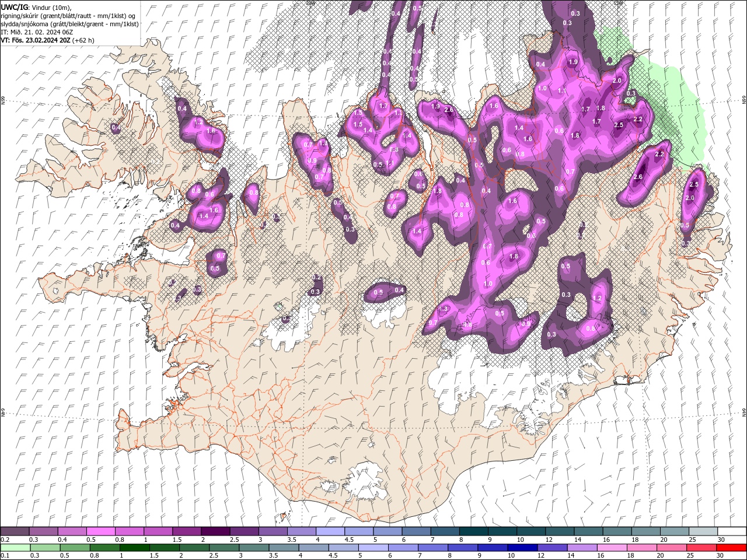Image resolution: width=747 pixels, height=560 pixels.
Task: Click the 'UWC/IG: Vindur (10m),' title text
Action: click(x=36, y=6)
